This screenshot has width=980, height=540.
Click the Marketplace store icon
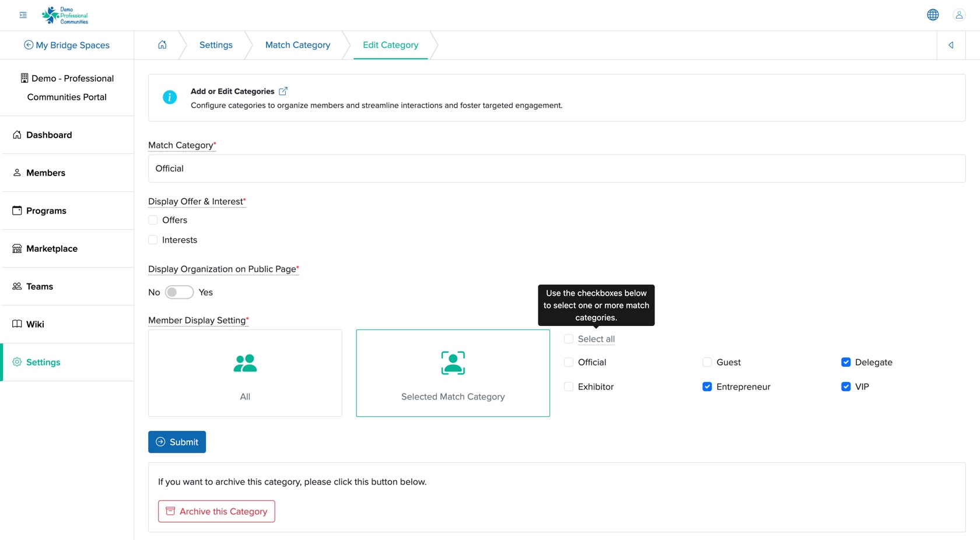[17, 248]
